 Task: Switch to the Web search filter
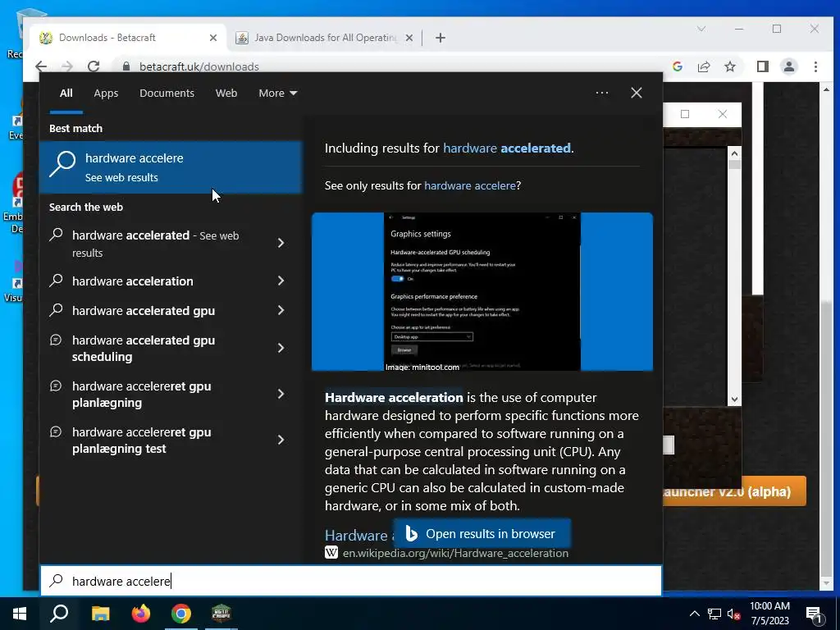click(x=226, y=94)
